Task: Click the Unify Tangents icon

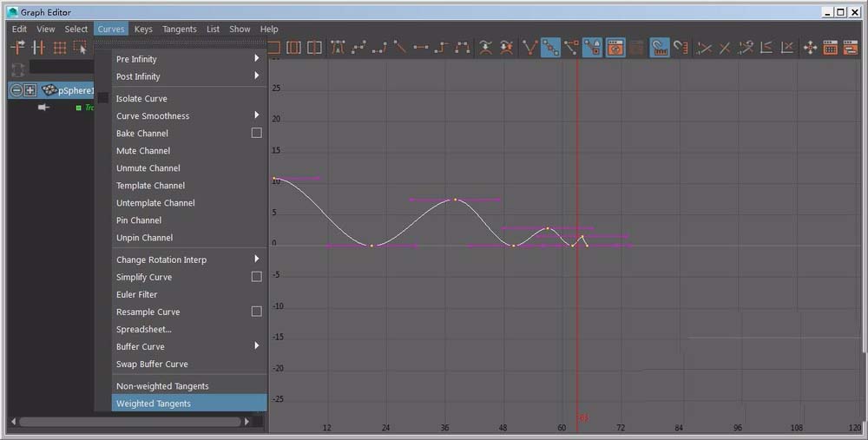Action: 550,48
